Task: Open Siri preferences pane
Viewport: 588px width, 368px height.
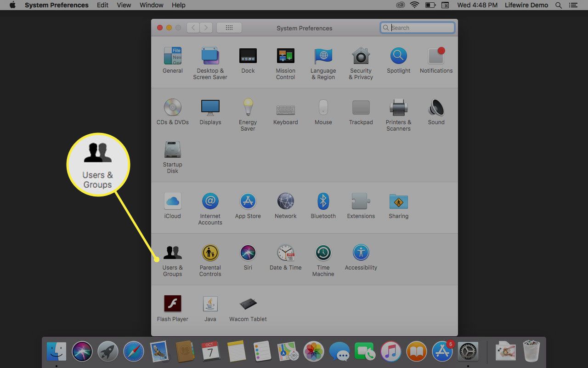Action: (x=248, y=257)
